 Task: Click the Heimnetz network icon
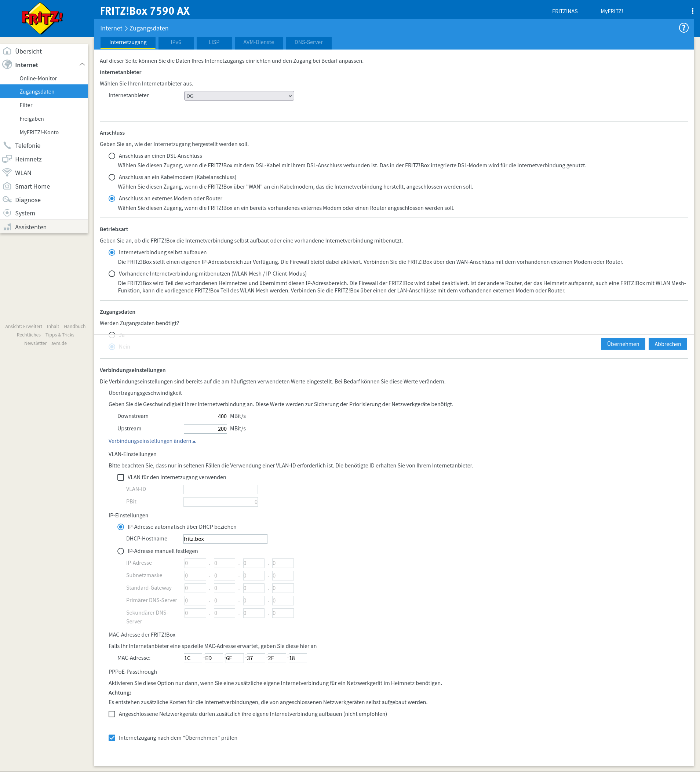pos(7,159)
